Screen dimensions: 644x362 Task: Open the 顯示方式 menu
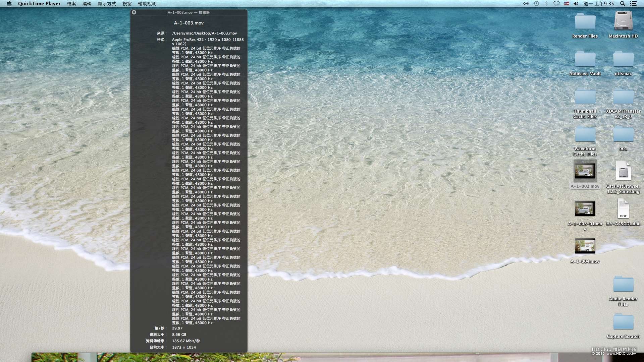click(x=107, y=4)
